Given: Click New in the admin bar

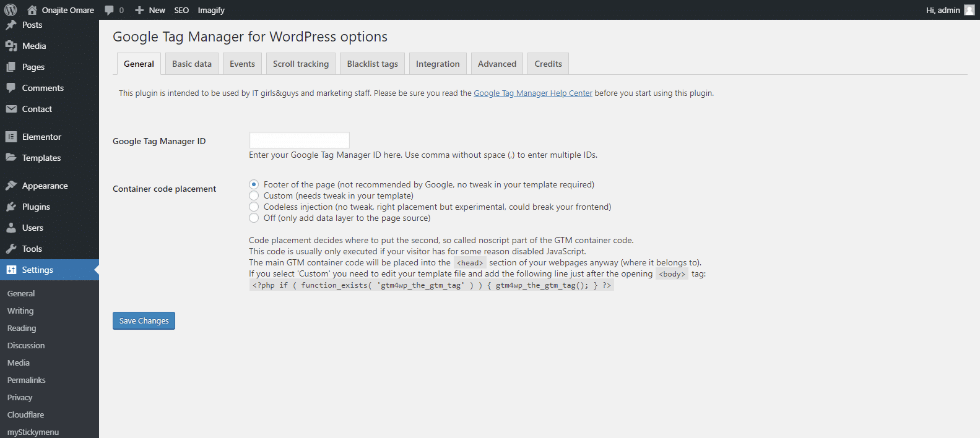Looking at the screenshot, I should [157, 10].
